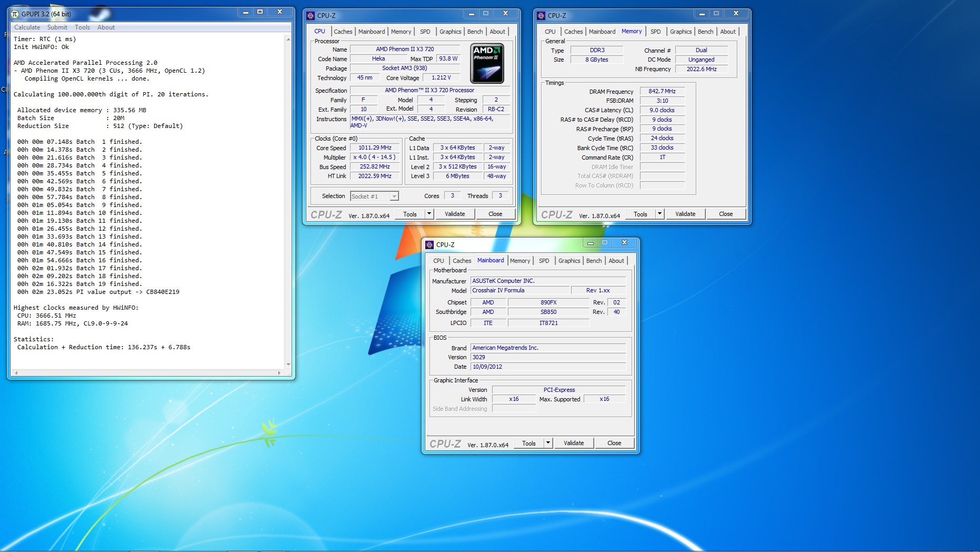
Task: Click the GPUPI pi icon in title bar
Action: [x=15, y=14]
